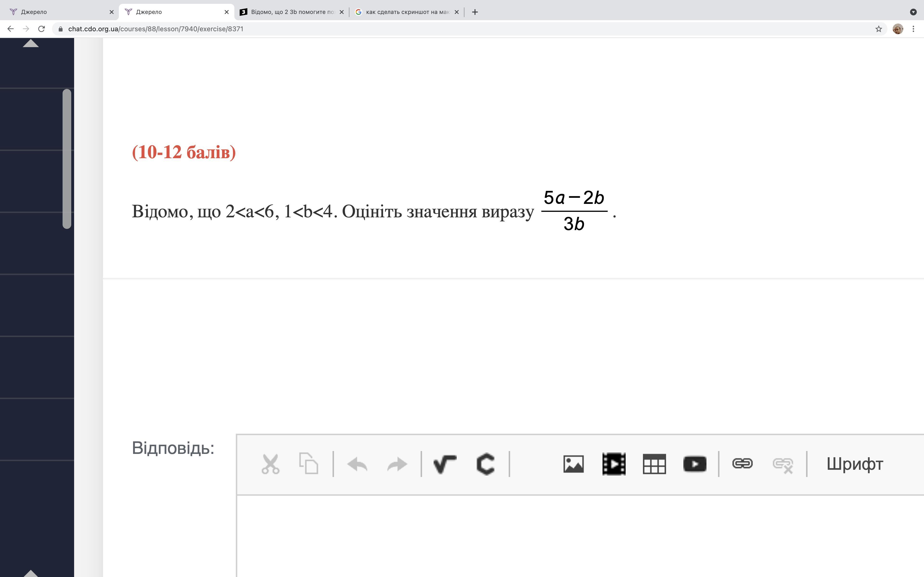This screenshot has height=577, width=924.
Task: Expand sidebar up arrow at top
Action: tap(31, 44)
